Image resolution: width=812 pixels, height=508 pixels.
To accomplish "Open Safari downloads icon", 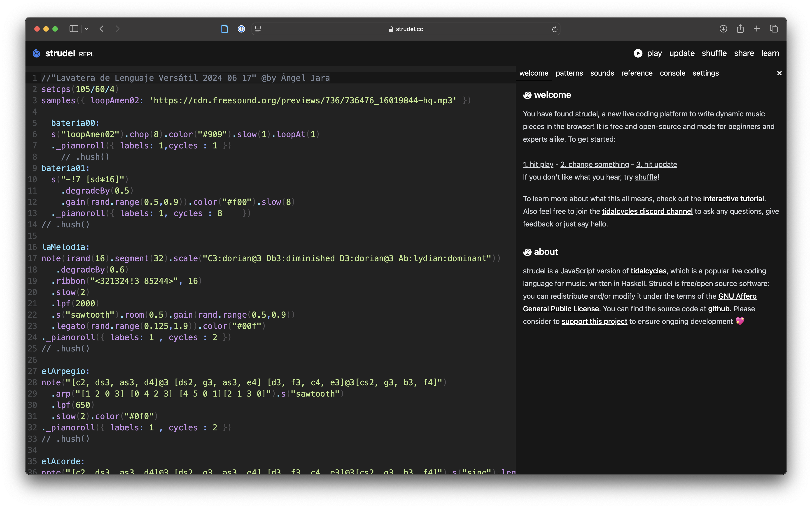I will [x=723, y=29].
